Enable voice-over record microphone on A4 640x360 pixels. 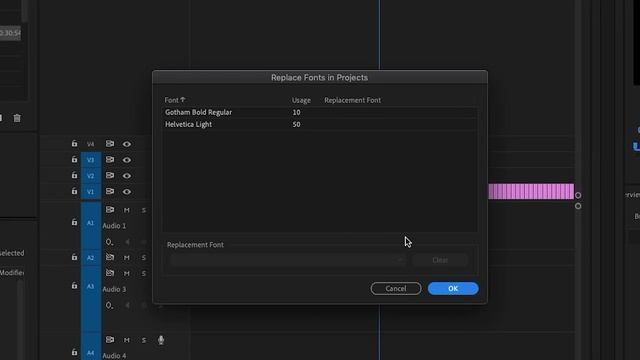[x=161, y=340]
